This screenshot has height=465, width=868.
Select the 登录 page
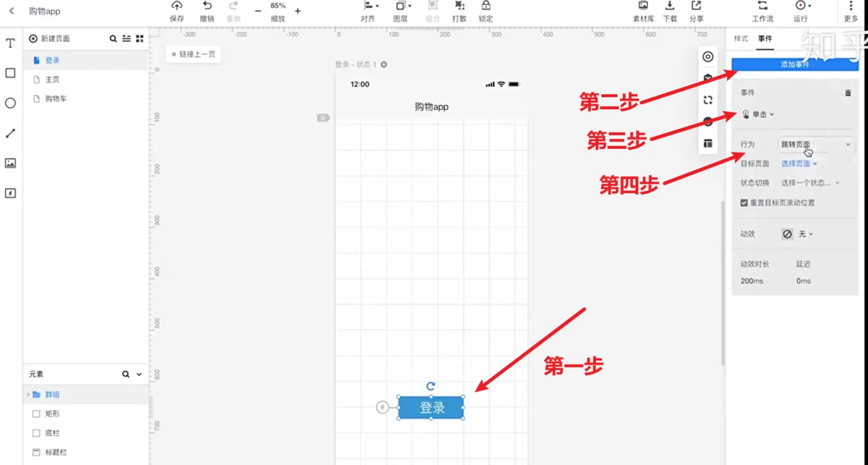pos(86,60)
